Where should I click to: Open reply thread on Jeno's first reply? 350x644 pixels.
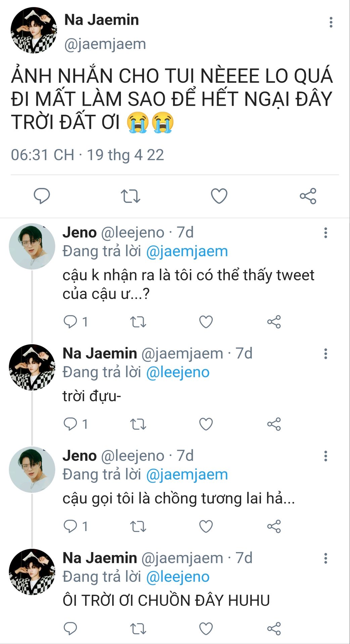[x=71, y=322]
